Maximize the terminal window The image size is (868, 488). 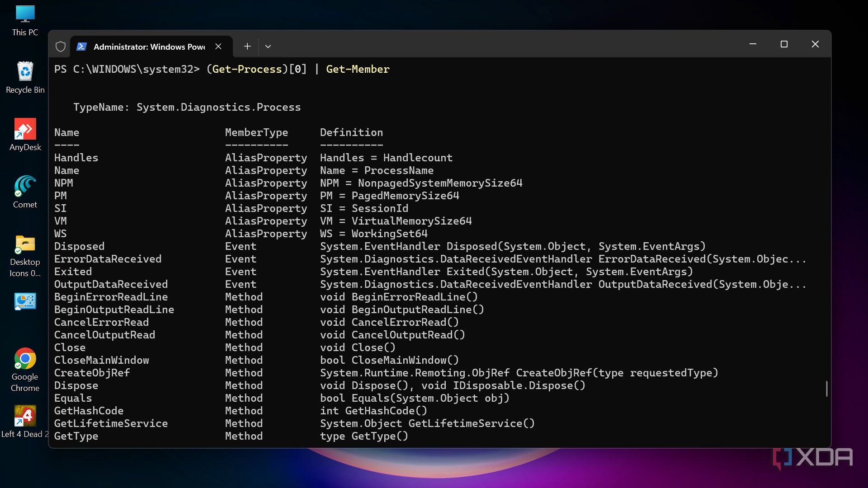click(x=784, y=44)
